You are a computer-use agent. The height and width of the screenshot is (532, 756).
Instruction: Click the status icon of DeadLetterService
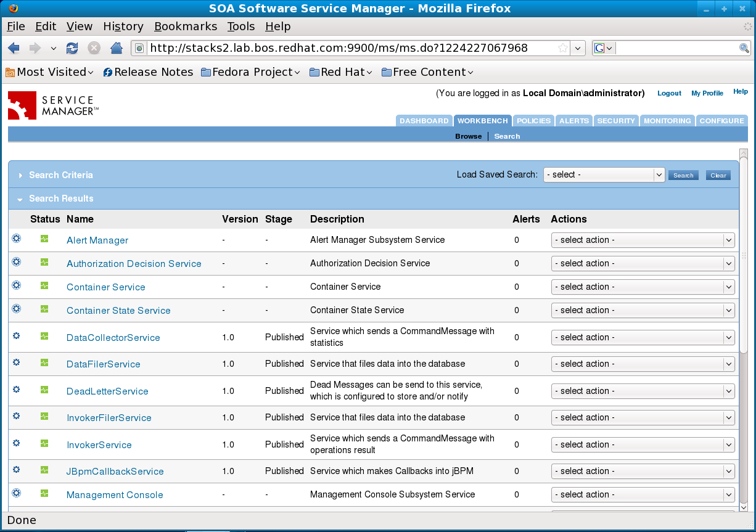(44, 390)
